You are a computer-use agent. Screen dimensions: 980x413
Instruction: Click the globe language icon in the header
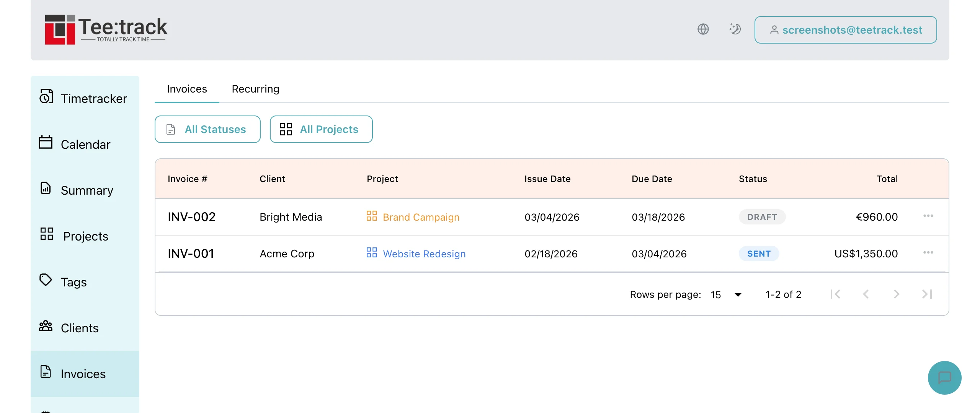tap(703, 29)
